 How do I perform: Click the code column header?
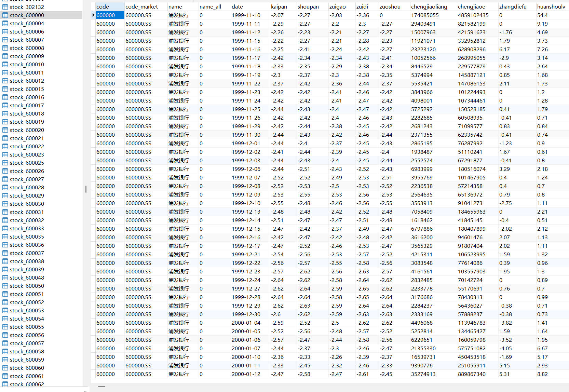click(110, 6)
